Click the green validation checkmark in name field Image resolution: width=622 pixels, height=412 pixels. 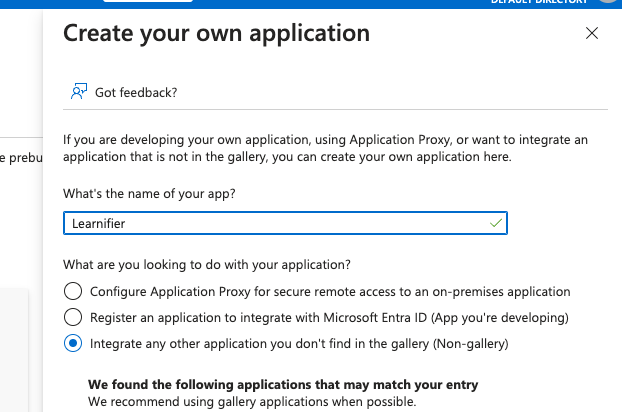[x=496, y=223]
